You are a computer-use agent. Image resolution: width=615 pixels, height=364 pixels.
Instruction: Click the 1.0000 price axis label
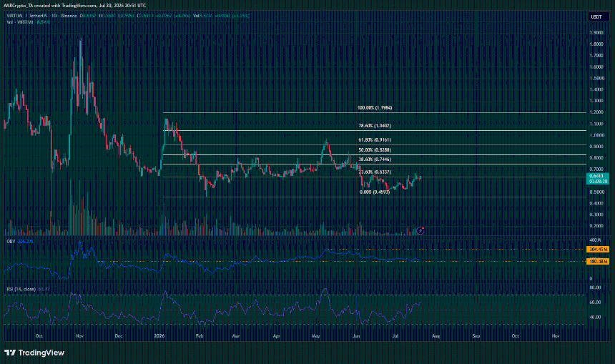596,135
